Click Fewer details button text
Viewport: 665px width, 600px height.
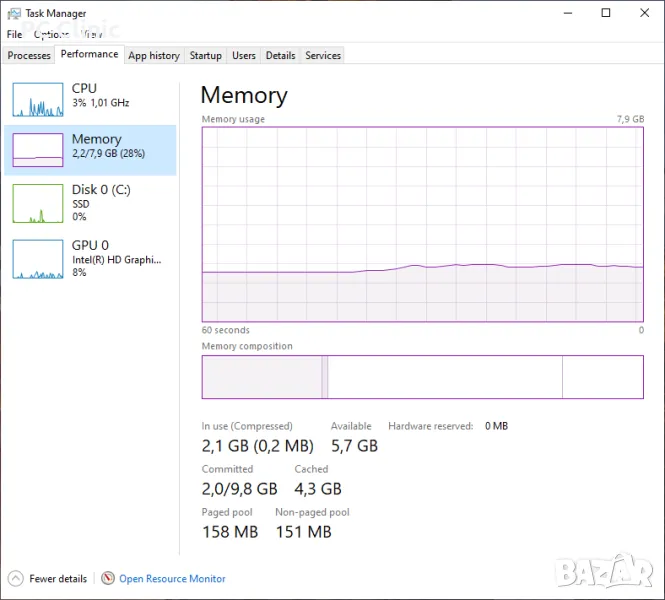[x=58, y=578]
